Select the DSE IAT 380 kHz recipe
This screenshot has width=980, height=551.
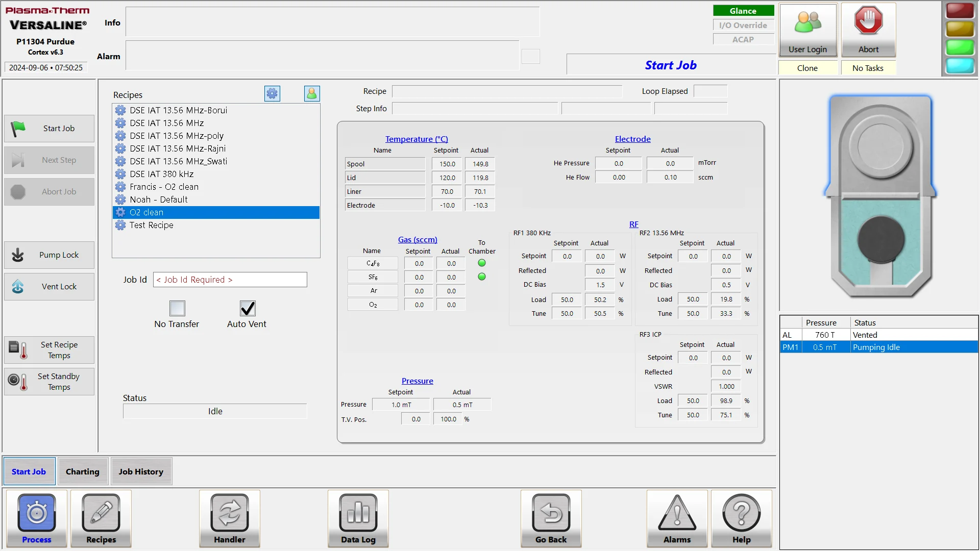click(x=216, y=174)
